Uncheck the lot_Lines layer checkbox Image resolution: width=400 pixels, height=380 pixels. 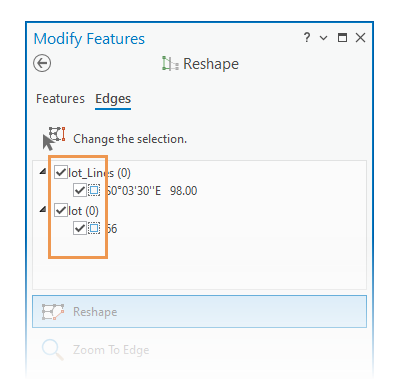[x=61, y=172]
